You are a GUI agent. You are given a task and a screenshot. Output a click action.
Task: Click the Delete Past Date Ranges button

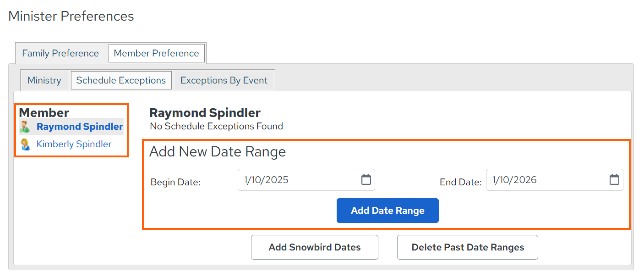pos(468,247)
